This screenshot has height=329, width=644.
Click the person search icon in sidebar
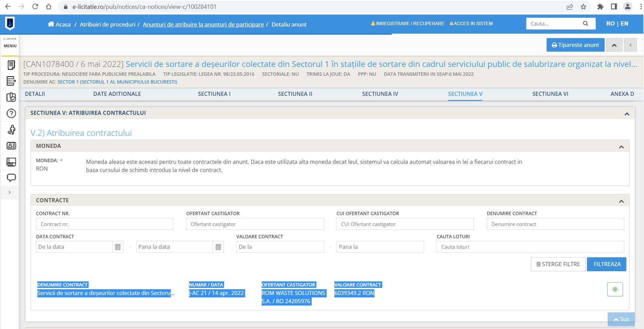pyautogui.click(x=11, y=129)
